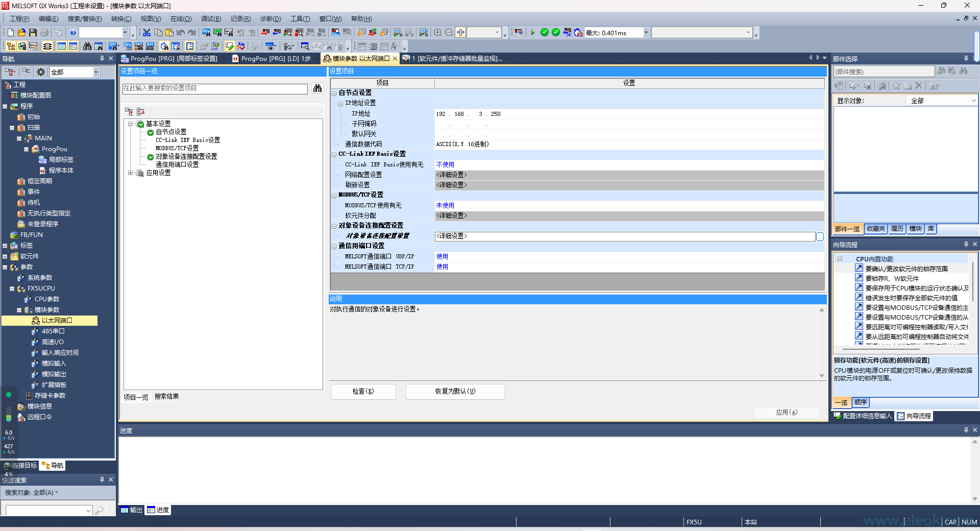Open the 在线(O) menu
The image size is (980, 531).
tap(181, 19)
